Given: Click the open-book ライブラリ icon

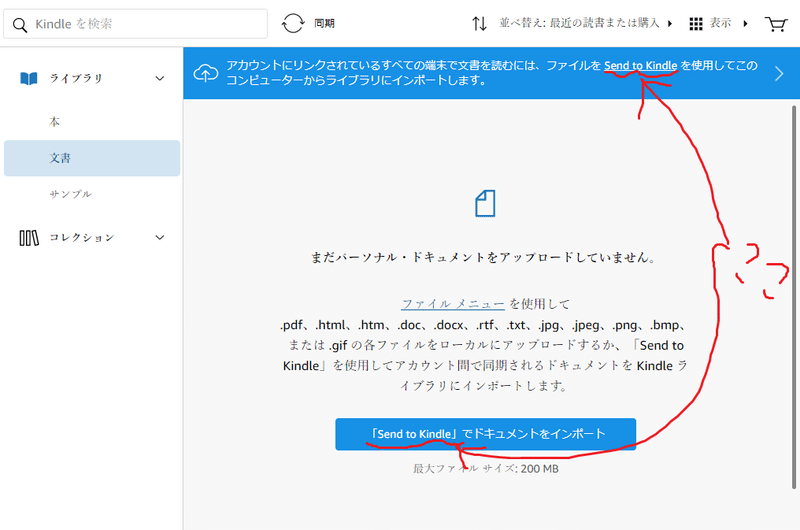Looking at the screenshot, I should (29, 78).
